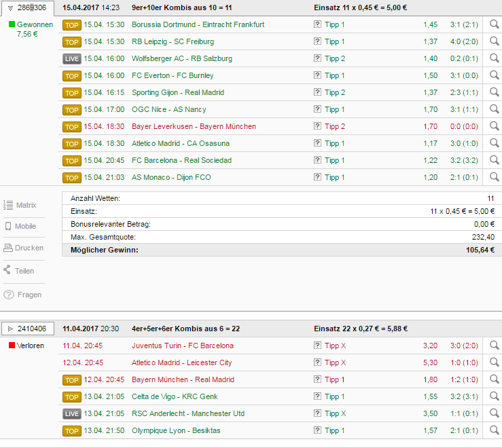
Task: Open magnifier for OGC Nice - AS Nancy
Action: pyautogui.click(x=495, y=109)
